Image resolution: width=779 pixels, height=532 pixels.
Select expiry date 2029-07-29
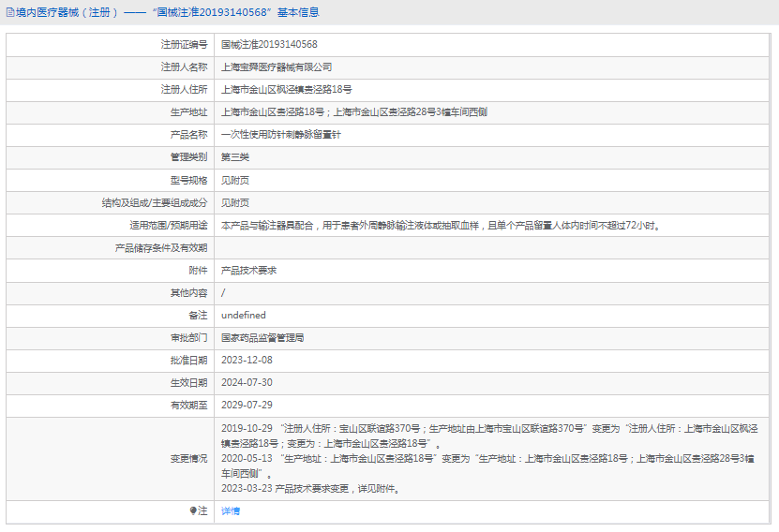pos(247,405)
